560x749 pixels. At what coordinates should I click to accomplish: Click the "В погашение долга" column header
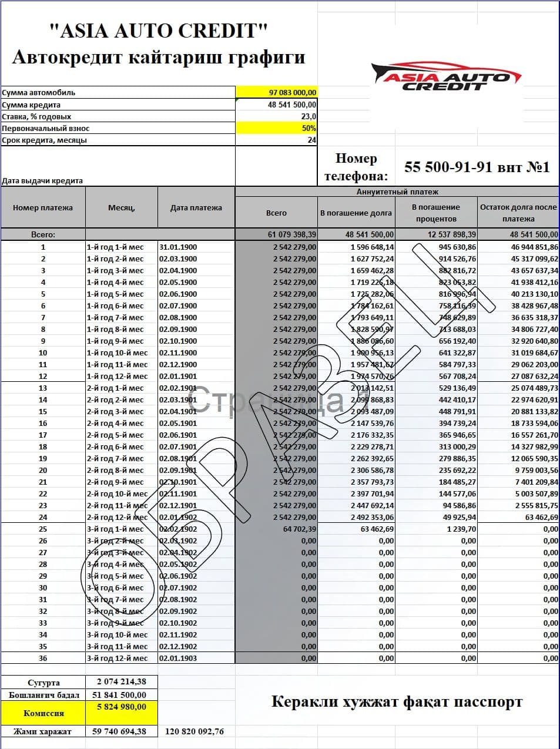pos(356,213)
